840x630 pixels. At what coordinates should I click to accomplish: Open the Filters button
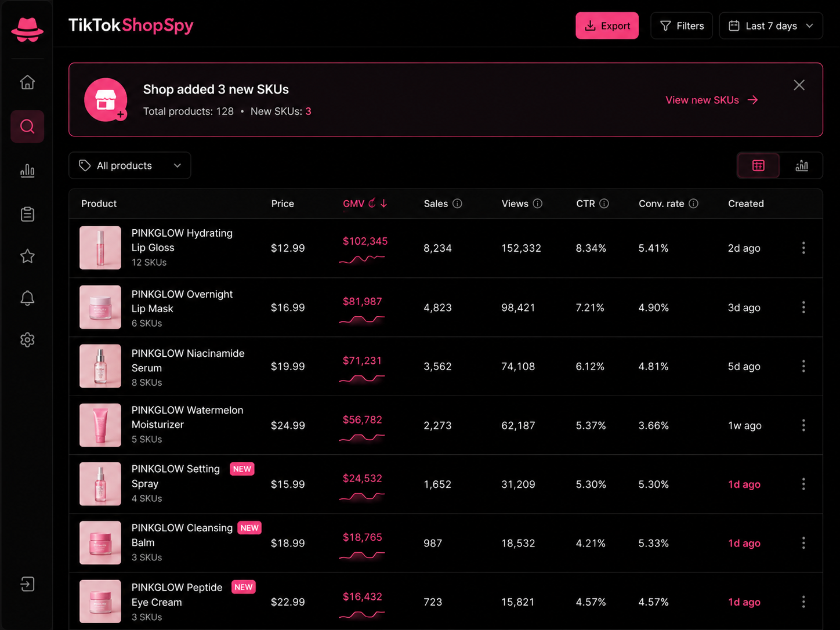pos(682,26)
